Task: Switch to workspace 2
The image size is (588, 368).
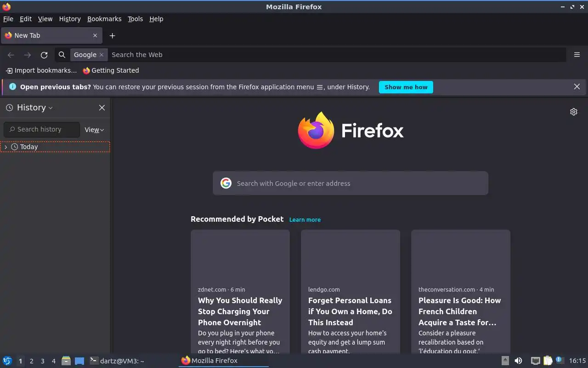Action: pyautogui.click(x=31, y=361)
